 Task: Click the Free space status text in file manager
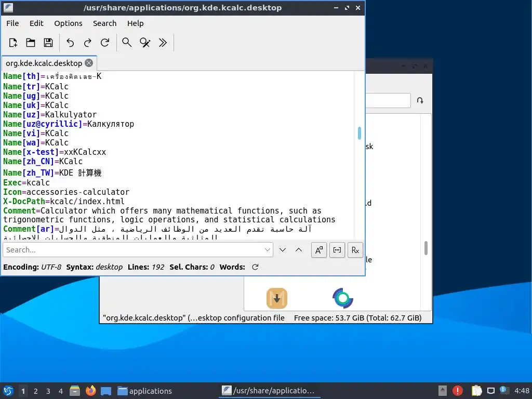point(357,318)
